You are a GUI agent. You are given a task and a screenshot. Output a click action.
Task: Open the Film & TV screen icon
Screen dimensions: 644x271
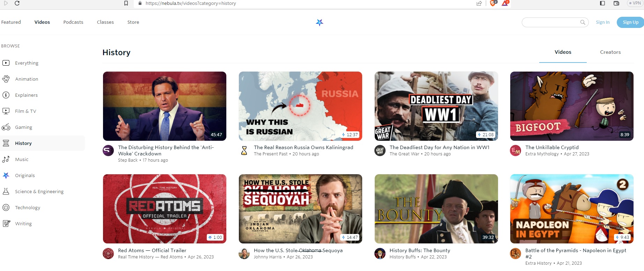point(6,111)
